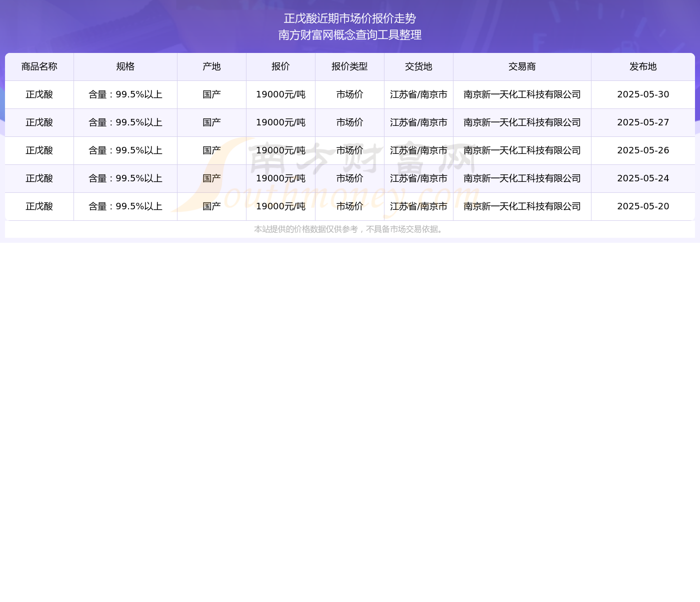Click 正戊酸 in the 2025-05-30 row
700x602 pixels.
point(39,94)
